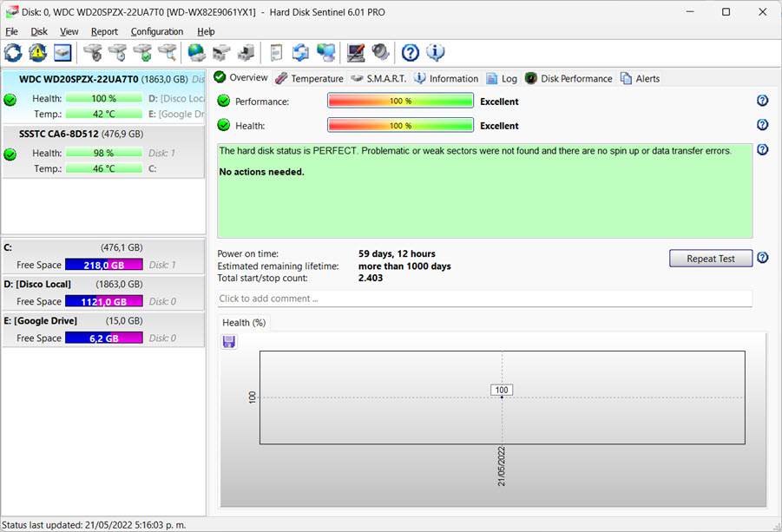
Task: Click the '59 days, 12 hours' power on value
Action: [x=397, y=253]
